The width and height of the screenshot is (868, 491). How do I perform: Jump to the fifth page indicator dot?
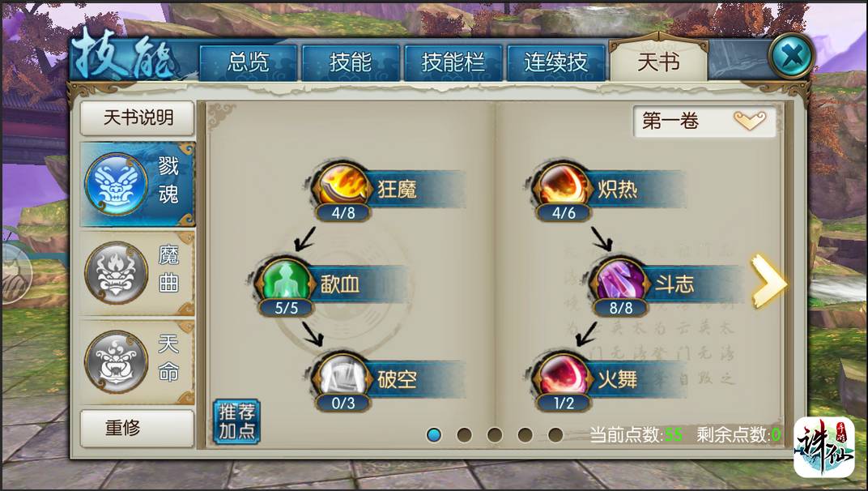(555, 435)
